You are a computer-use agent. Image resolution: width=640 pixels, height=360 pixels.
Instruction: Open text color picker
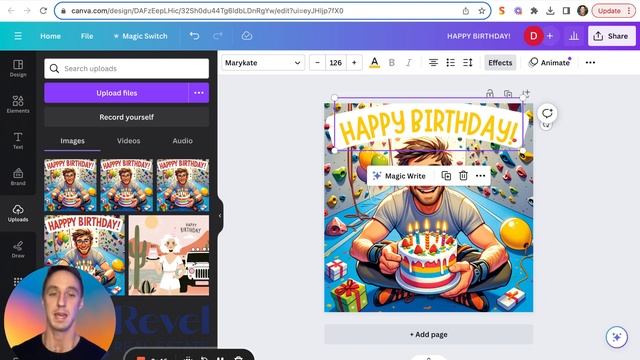pyautogui.click(x=374, y=62)
